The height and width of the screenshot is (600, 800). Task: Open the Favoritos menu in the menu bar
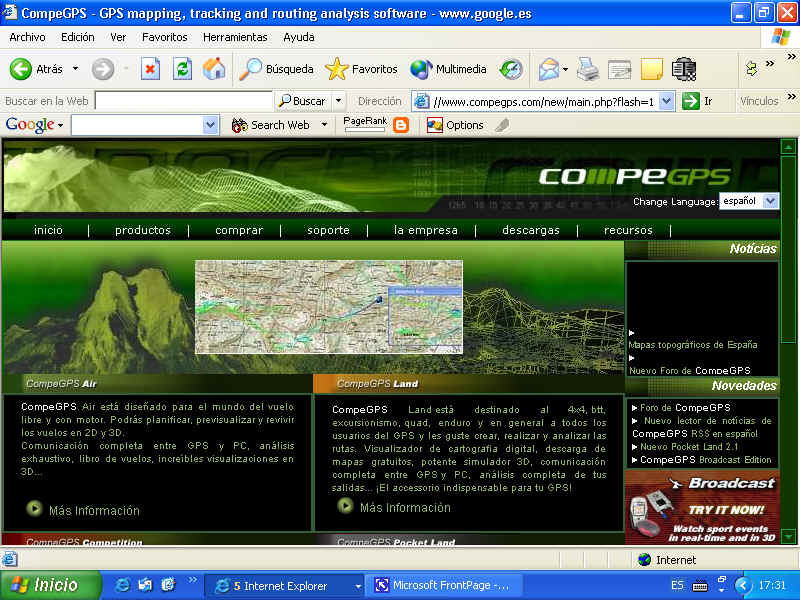pyautogui.click(x=164, y=37)
